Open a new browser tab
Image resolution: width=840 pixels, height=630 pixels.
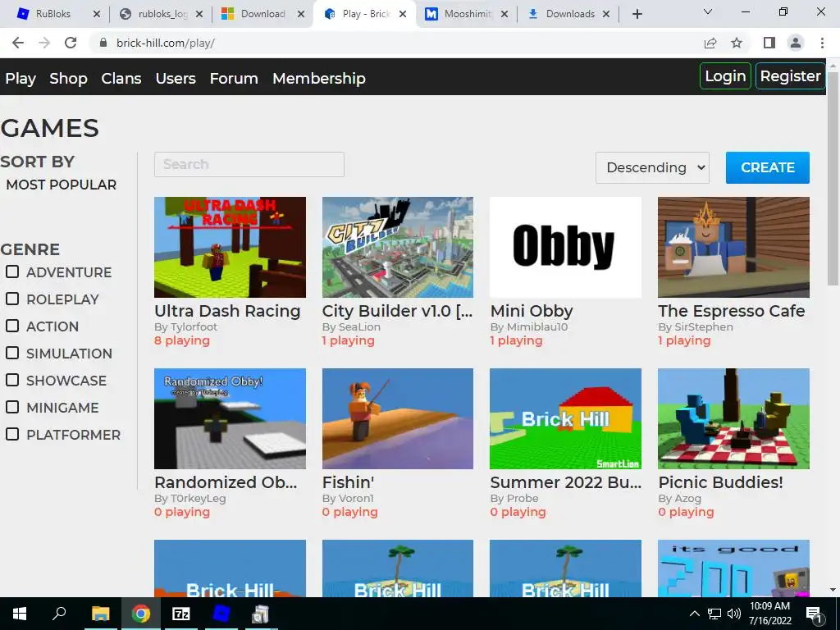click(x=637, y=14)
